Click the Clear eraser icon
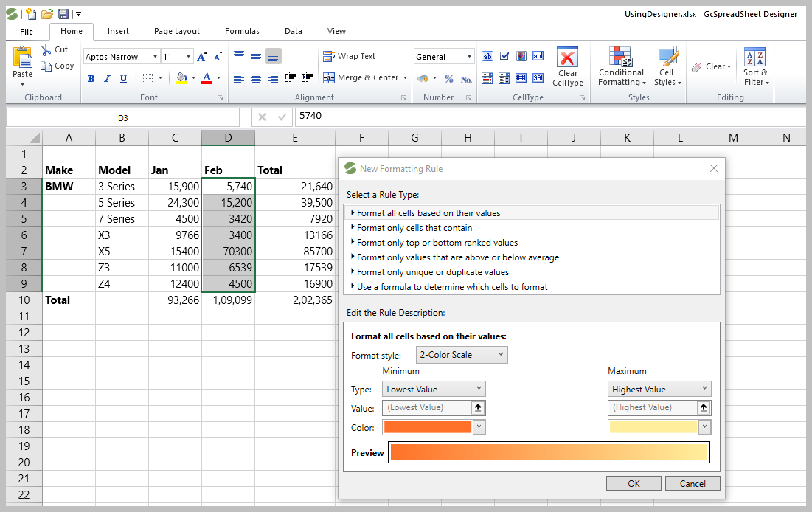The width and height of the screenshot is (812, 512). [x=697, y=67]
